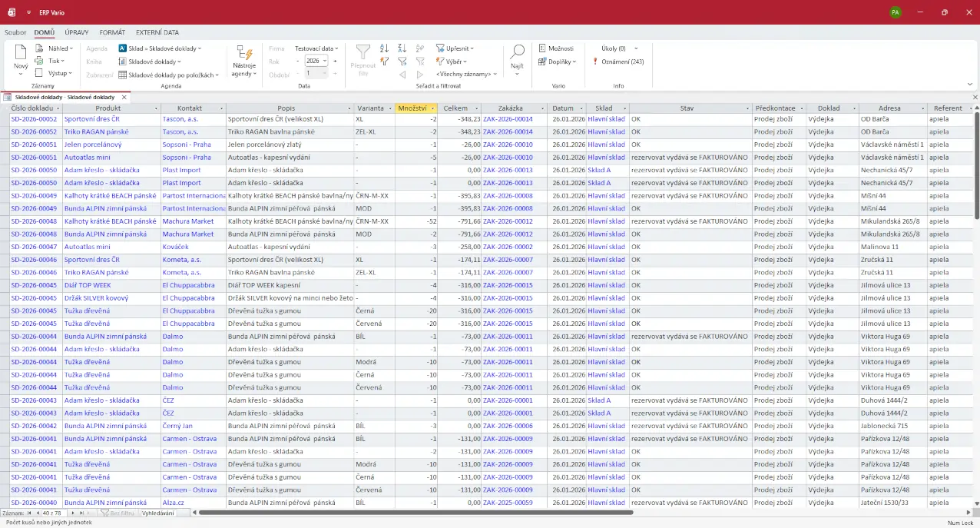Open the Množství column header dropdown arrow
The width and height of the screenshot is (980, 528).
coord(433,108)
